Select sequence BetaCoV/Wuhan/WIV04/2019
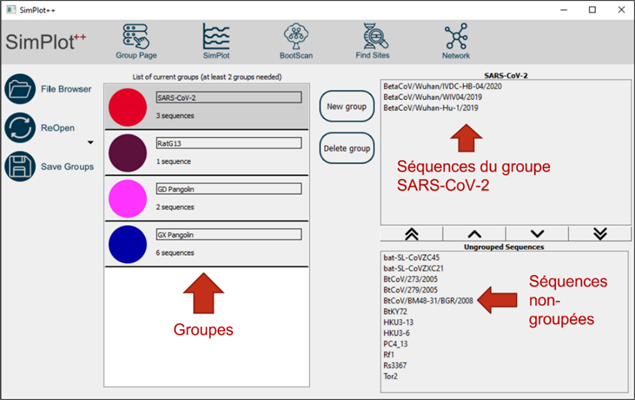Viewport: 635px width, 400px height. [x=433, y=97]
